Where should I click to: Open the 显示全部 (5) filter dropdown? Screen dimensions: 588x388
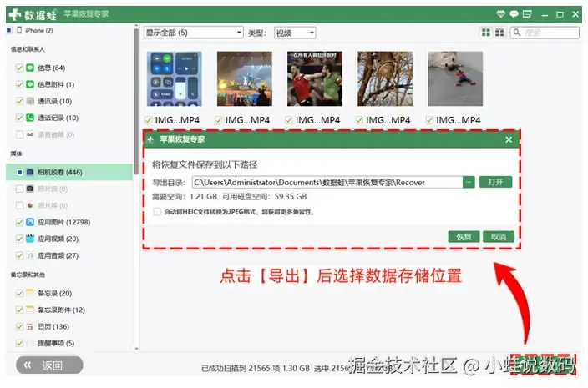coord(194,33)
